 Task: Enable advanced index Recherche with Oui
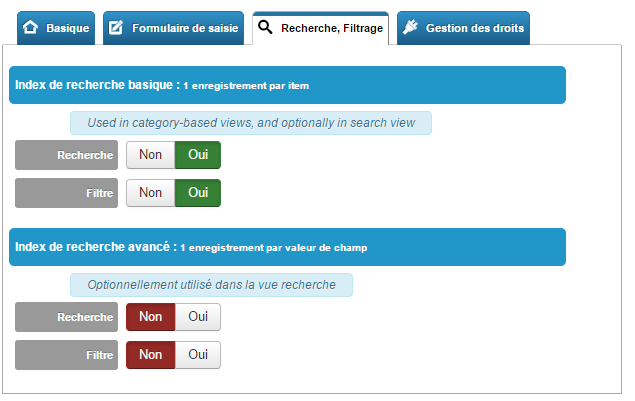(x=198, y=317)
